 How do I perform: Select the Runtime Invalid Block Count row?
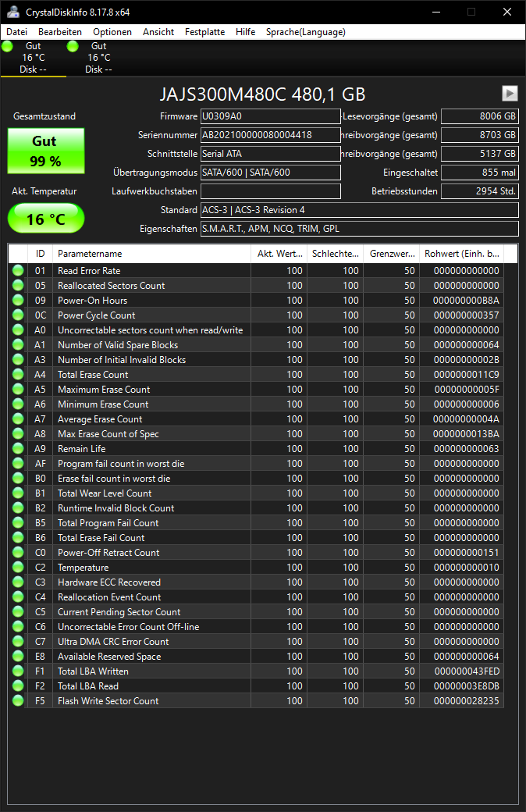tap(256, 508)
